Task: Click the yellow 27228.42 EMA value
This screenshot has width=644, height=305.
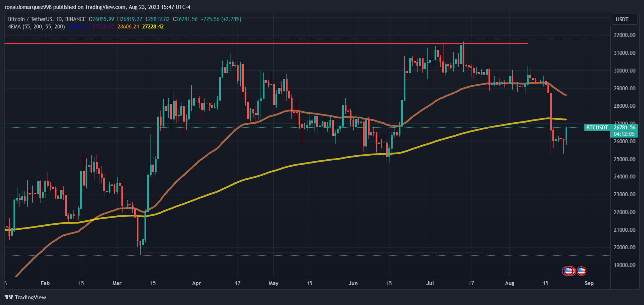Action: [153, 27]
